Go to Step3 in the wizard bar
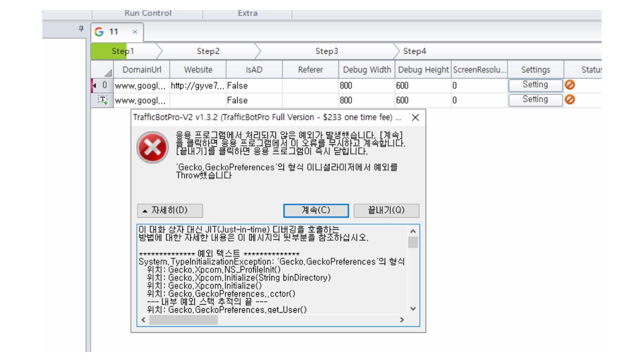 point(327,51)
